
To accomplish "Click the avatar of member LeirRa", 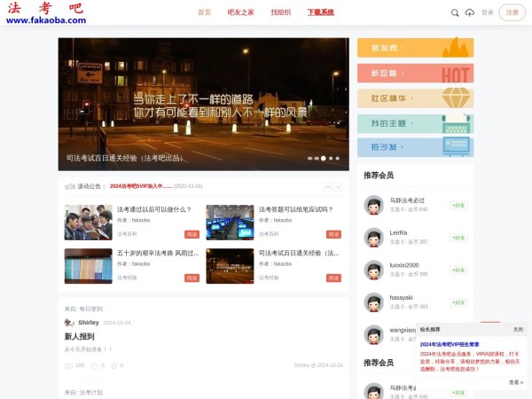I will 373,237.
